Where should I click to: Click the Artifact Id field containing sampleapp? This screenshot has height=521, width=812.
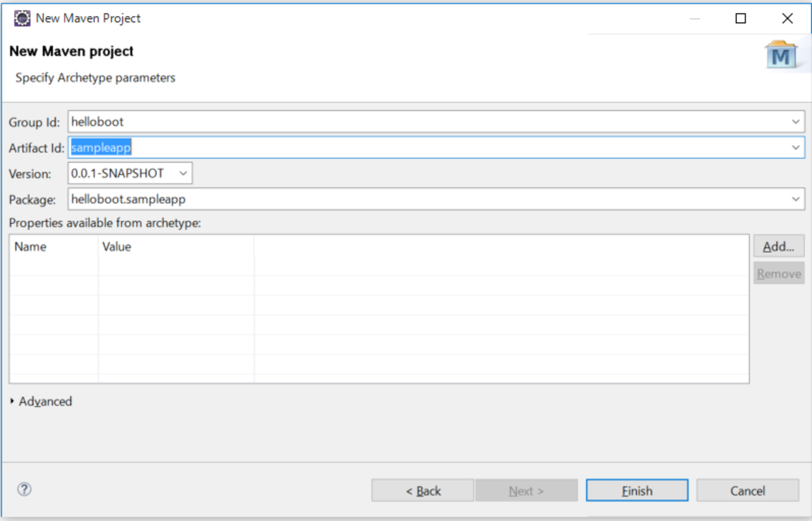pos(436,147)
